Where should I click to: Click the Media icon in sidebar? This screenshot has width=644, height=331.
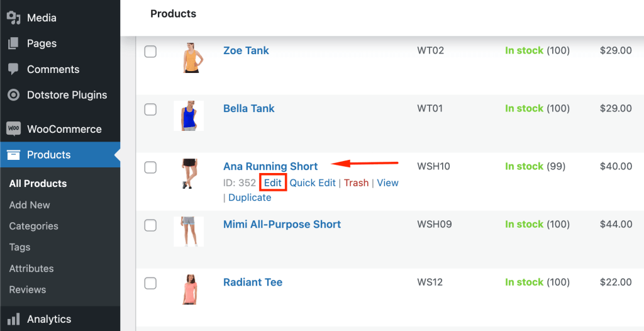[14, 18]
